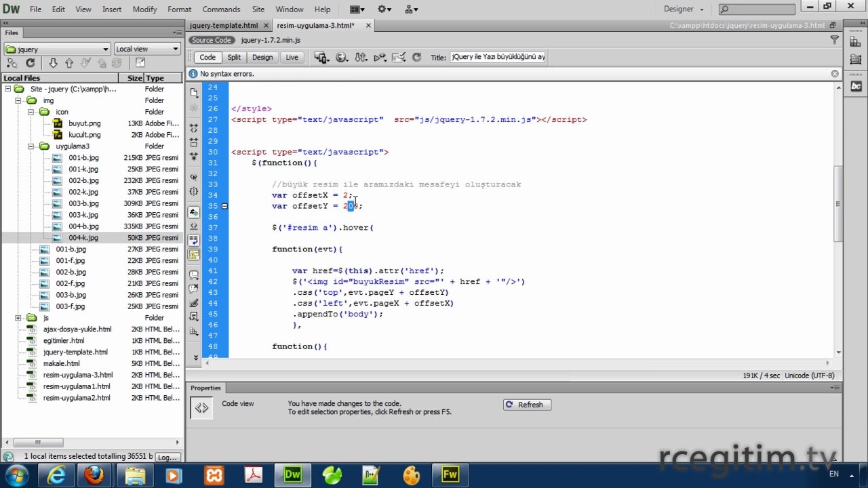
Task: Click in the document Title field
Action: pyautogui.click(x=498, y=57)
